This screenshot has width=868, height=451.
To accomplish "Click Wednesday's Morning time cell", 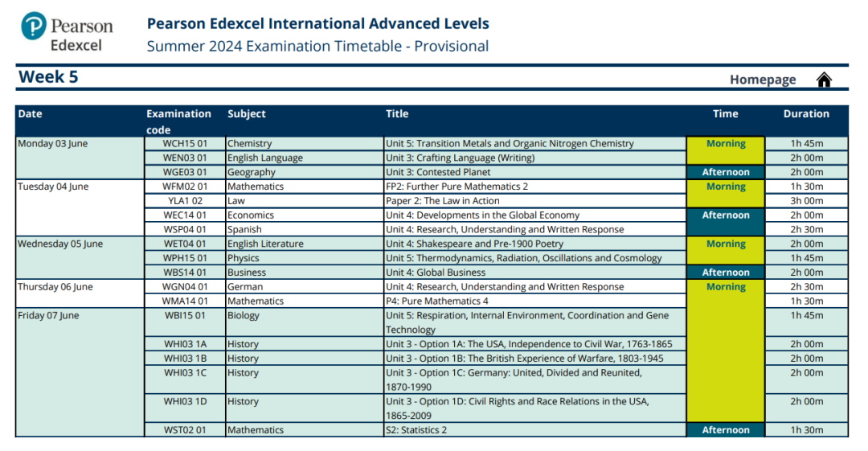I will (x=726, y=251).
